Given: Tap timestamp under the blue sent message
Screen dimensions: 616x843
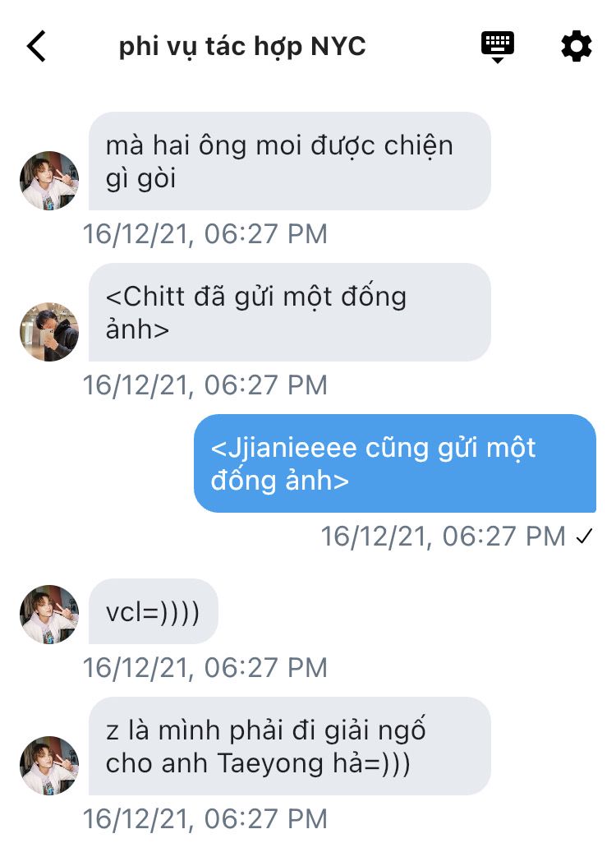Looking at the screenshot, I should tap(443, 536).
